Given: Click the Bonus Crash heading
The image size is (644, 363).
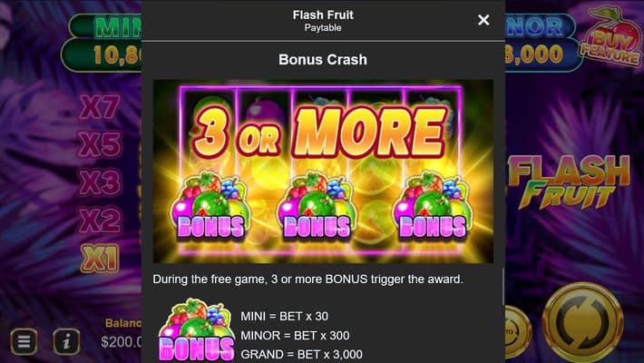Looking at the screenshot, I should pos(323,60).
